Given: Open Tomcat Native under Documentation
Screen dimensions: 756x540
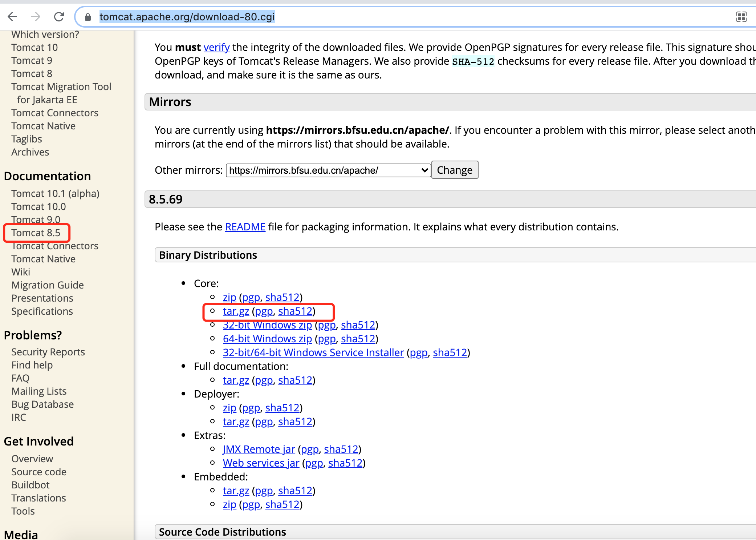Looking at the screenshot, I should click(x=43, y=259).
